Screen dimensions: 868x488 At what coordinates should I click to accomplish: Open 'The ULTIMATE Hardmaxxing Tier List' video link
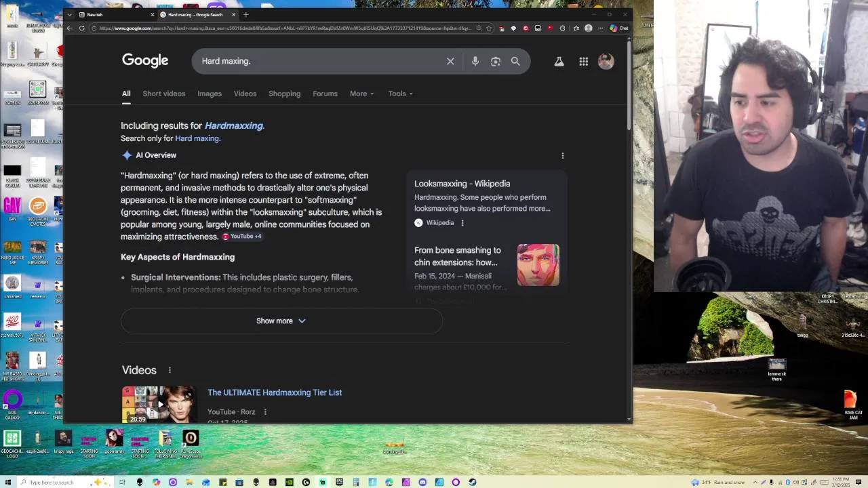point(275,392)
